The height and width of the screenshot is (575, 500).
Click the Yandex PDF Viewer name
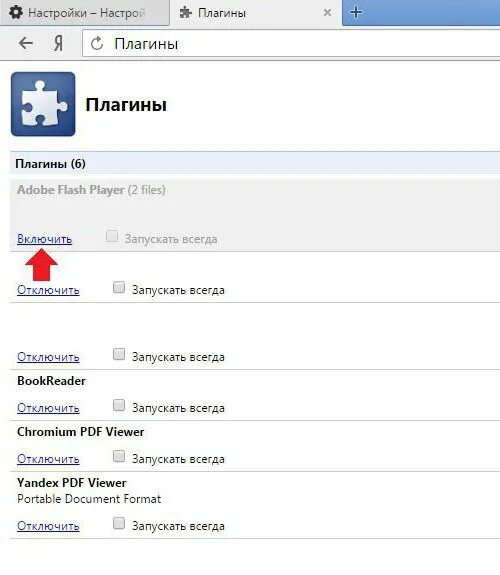coord(72,483)
